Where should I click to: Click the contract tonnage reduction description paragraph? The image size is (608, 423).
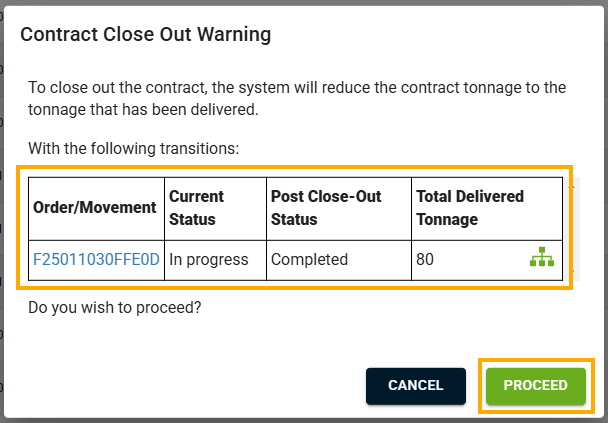[297, 98]
